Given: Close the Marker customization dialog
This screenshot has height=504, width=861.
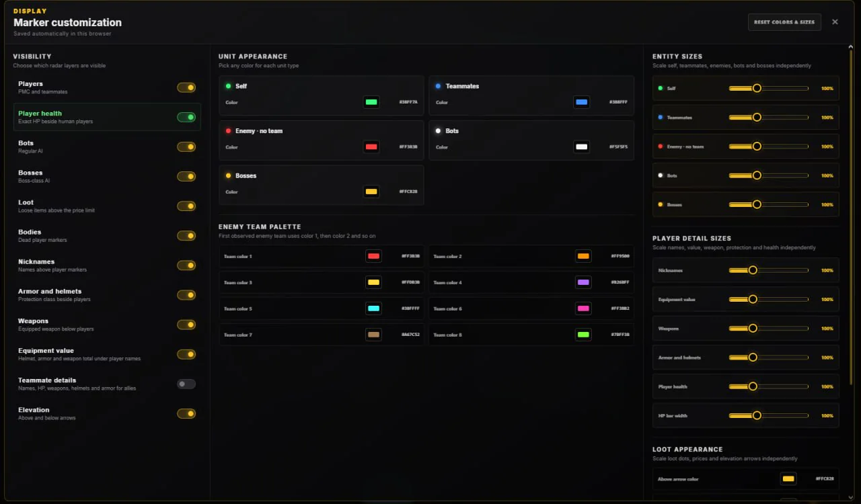Looking at the screenshot, I should pyautogui.click(x=835, y=22).
